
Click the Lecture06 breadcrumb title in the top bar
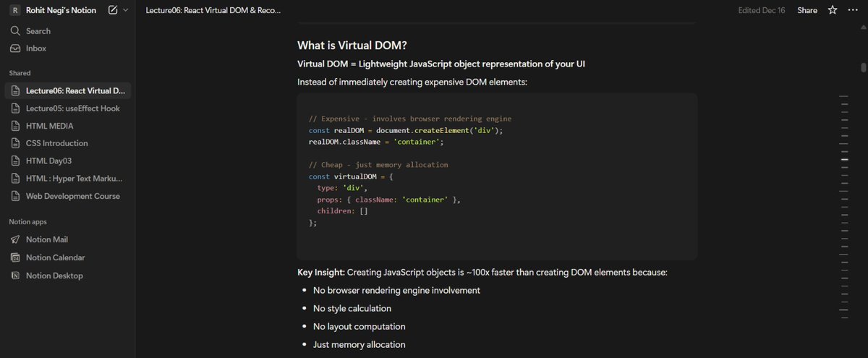coord(213,11)
